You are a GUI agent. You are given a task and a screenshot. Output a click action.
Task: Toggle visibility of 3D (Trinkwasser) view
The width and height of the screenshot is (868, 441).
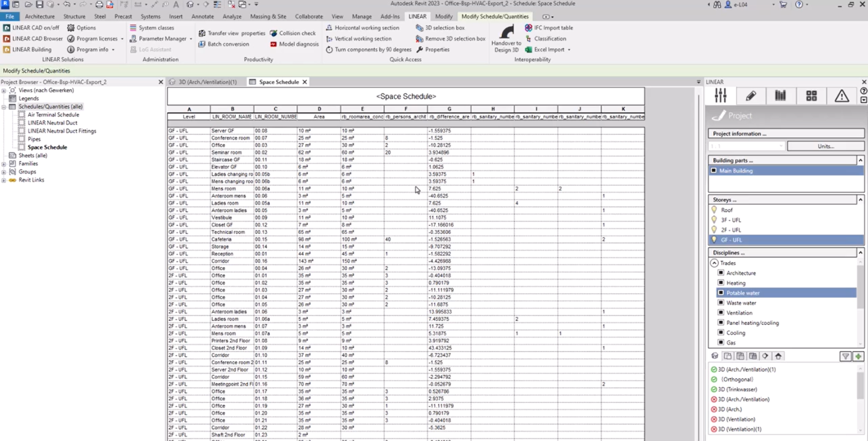coord(714,389)
